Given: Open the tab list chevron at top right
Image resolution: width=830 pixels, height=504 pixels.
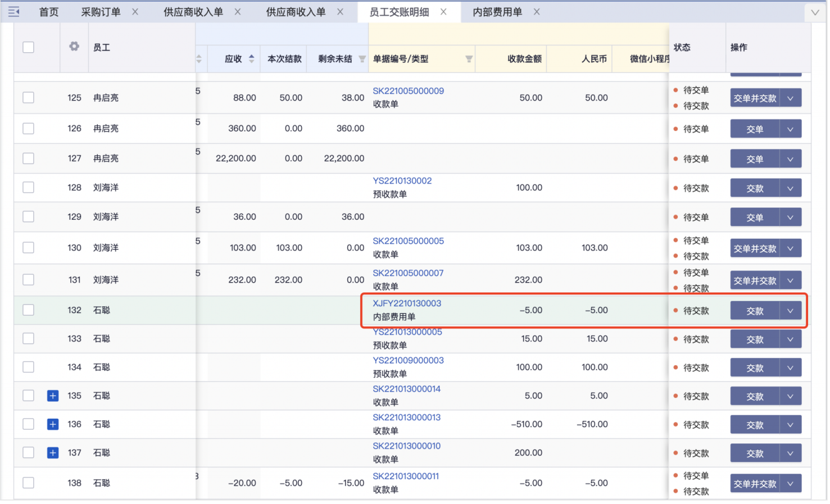Looking at the screenshot, I should pyautogui.click(x=814, y=12).
